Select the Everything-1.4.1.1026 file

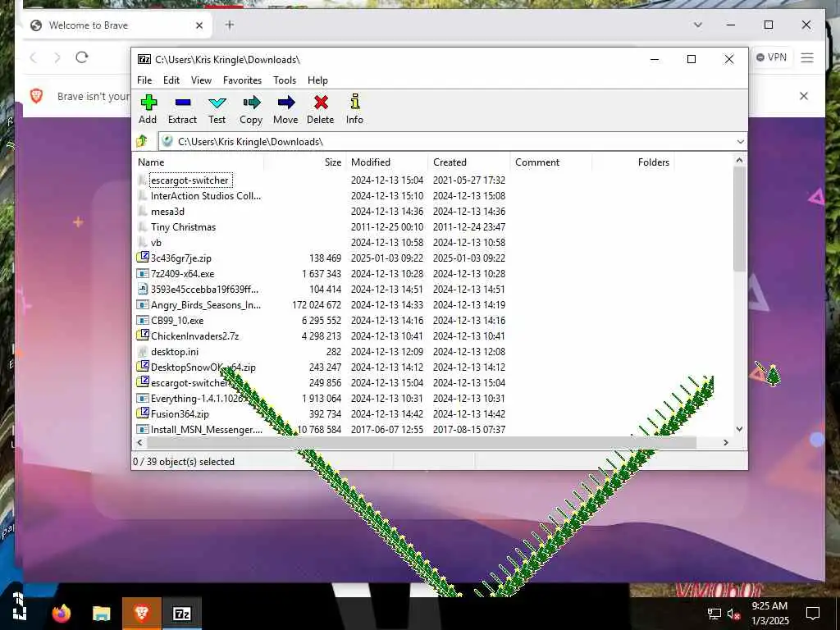[198, 399]
